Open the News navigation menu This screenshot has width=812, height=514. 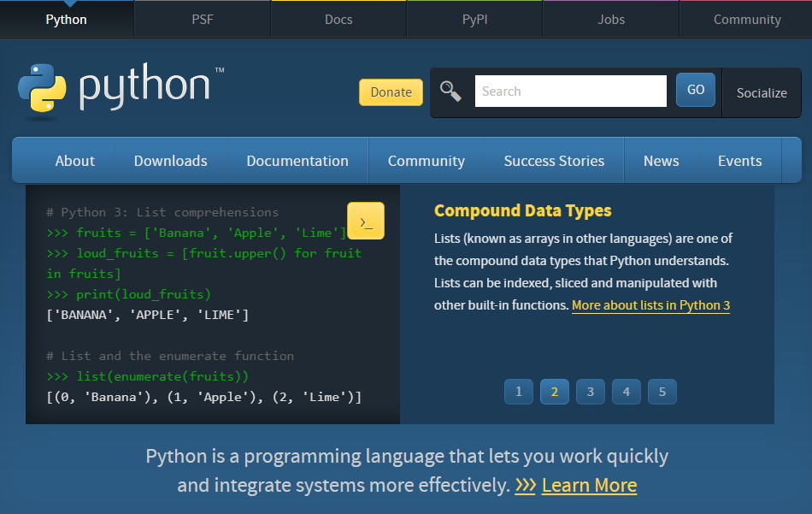[x=662, y=161]
